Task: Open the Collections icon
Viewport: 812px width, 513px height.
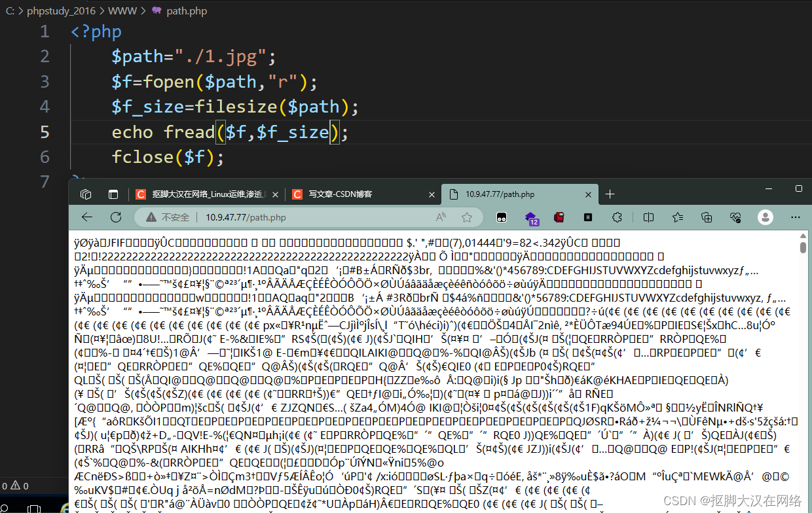Action: [706, 217]
